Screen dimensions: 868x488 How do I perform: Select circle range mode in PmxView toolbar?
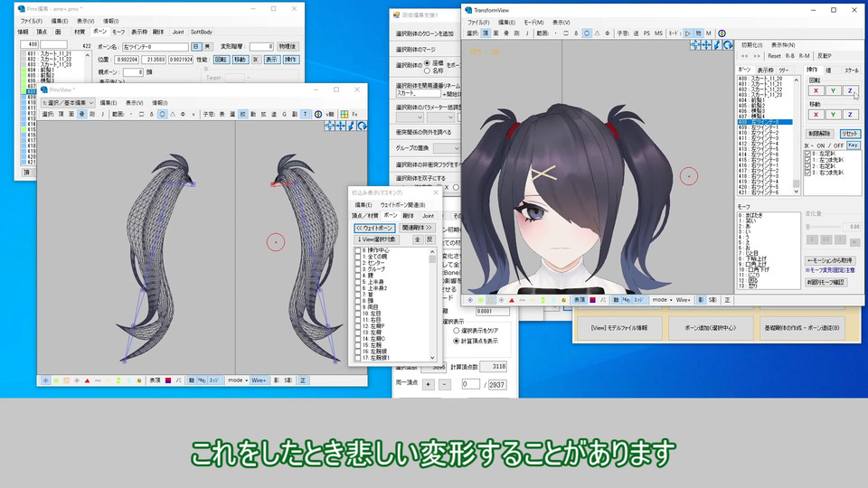pos(163,114)
